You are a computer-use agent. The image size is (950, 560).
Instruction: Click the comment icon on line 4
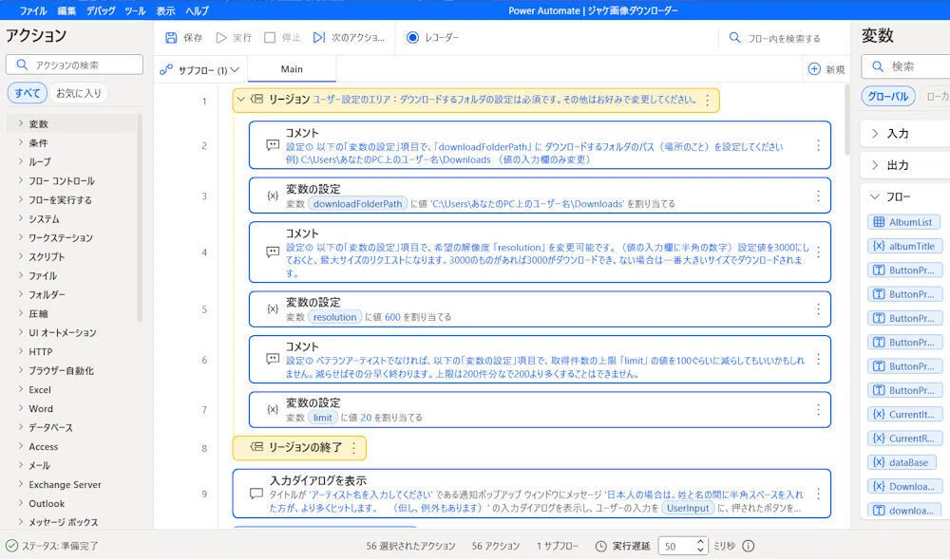coord(273,252)
